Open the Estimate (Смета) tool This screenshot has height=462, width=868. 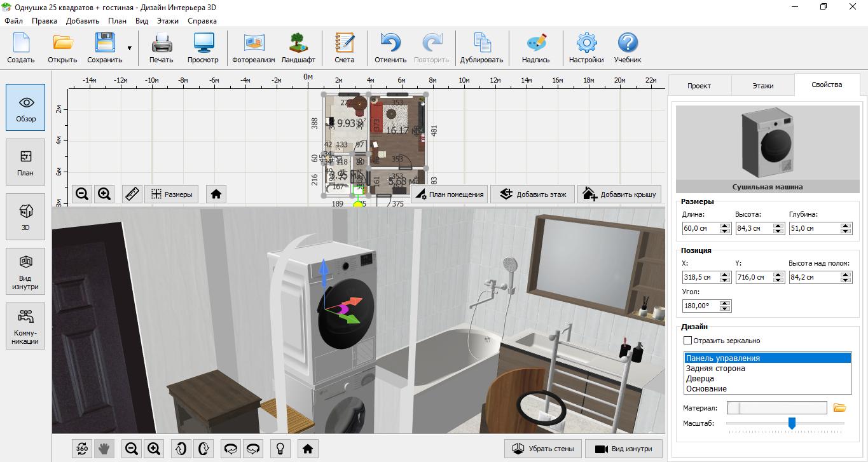pos(344,48)
